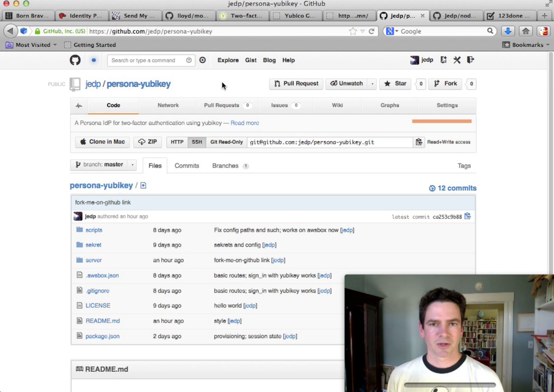The image size is (554, 392).
Task: Go to the browser home page
Action: click(x=526, y=31)
